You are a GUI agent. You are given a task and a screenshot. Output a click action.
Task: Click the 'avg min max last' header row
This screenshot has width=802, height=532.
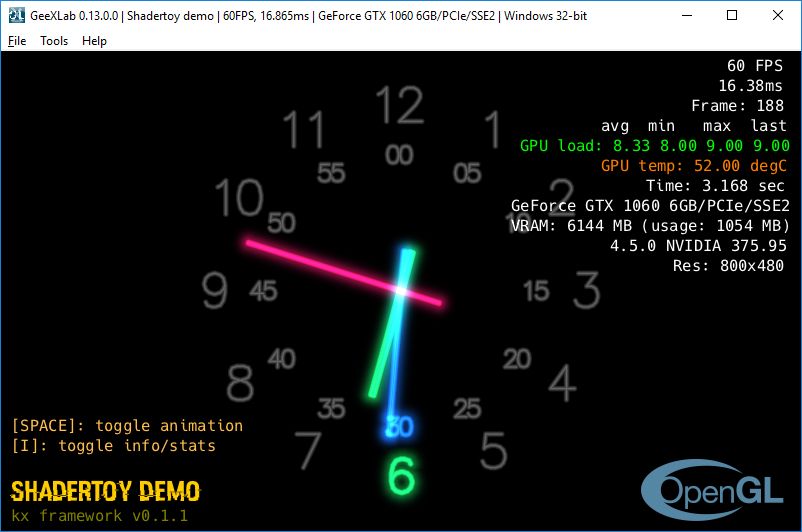click(694, 125)
